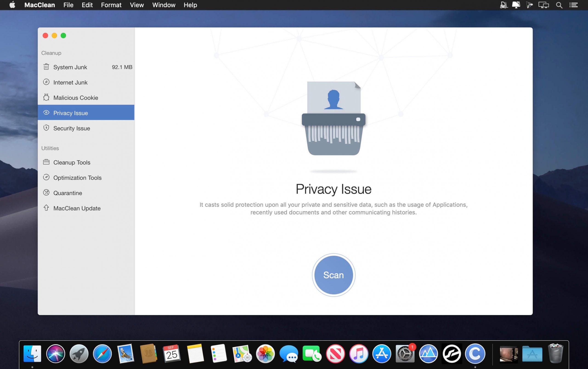588x369 pixels.
Task: Click the Quarantine icon in sidebar
Action: click(x=46, y=193)
